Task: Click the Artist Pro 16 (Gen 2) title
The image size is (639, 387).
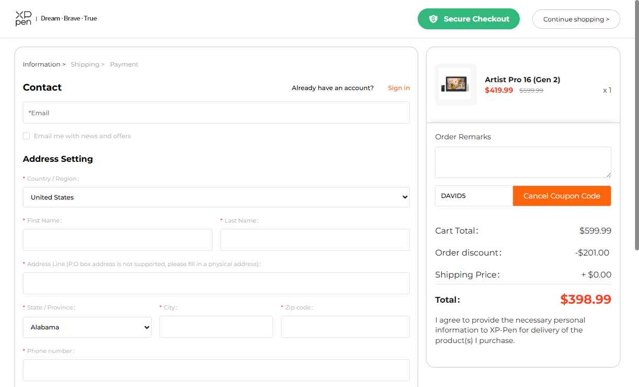Action: [x=522, y=79]
